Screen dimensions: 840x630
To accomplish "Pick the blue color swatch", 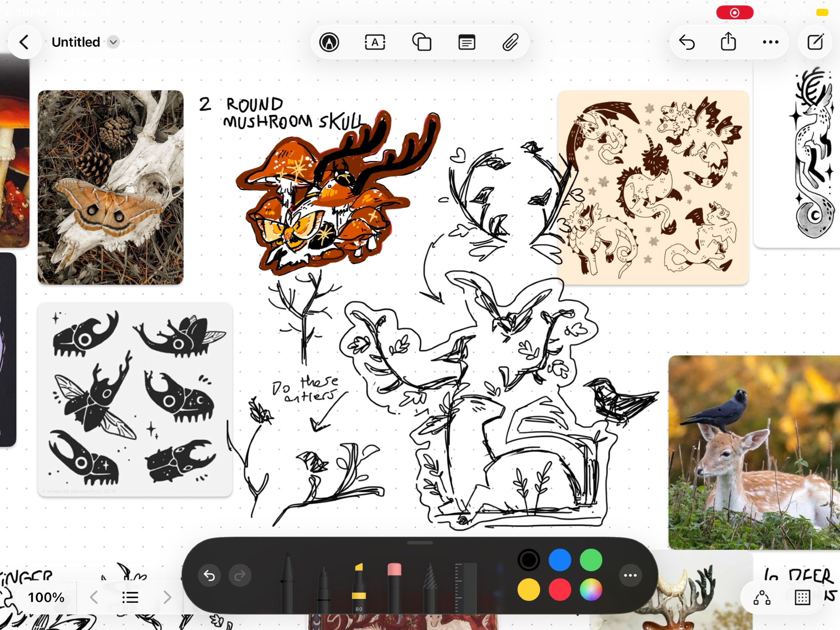I will (559, 560).
